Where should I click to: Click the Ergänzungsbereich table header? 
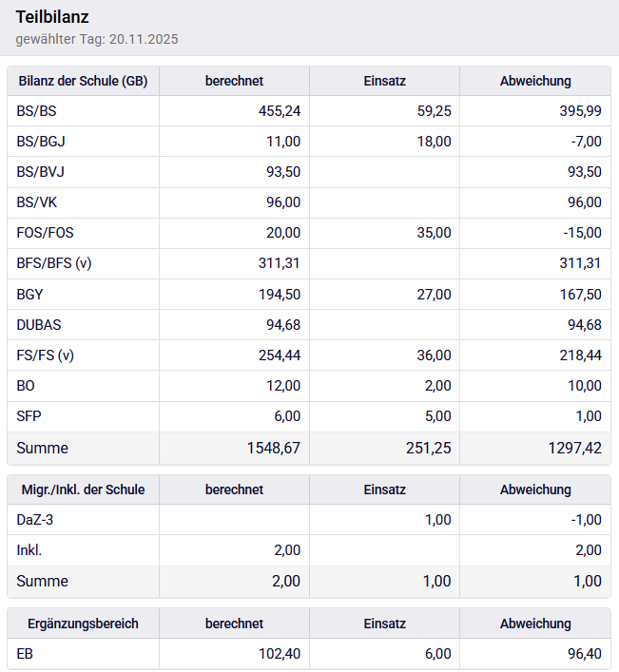coord(83,624)
